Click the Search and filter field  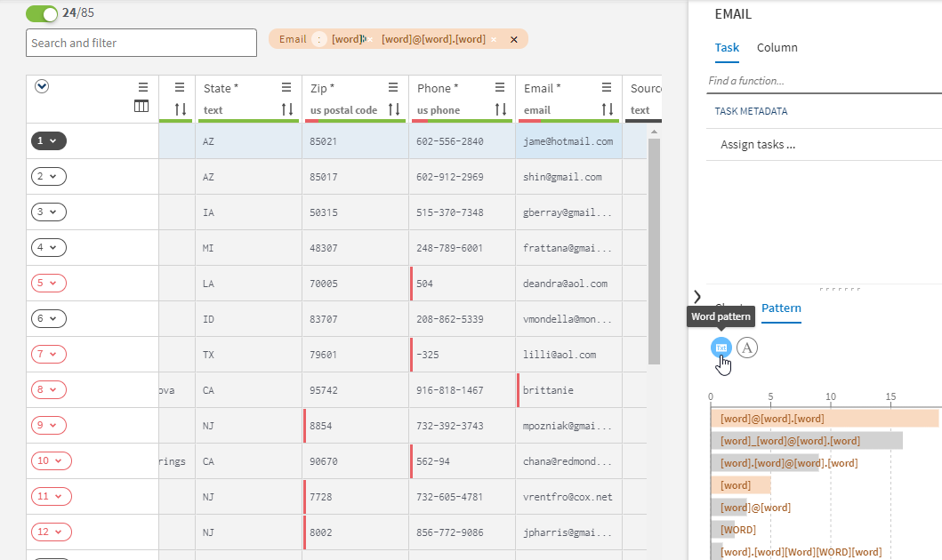click(x=141, y=43)
